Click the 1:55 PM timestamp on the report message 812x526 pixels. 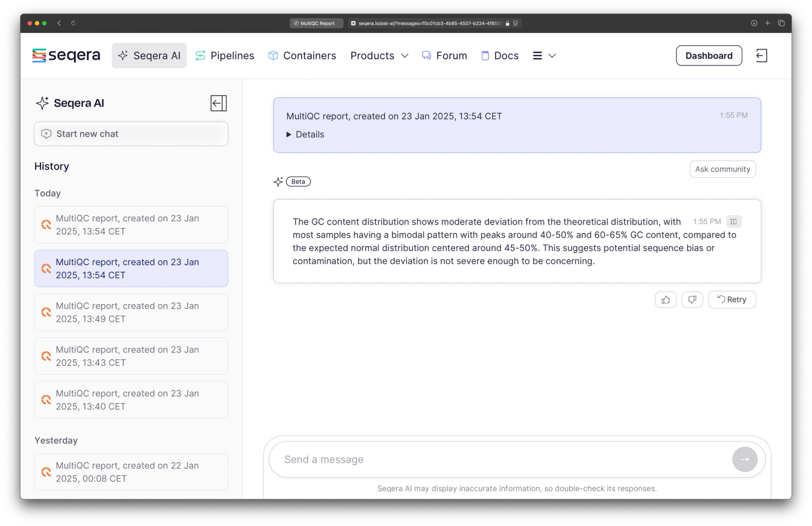click(x=733, y=115)
